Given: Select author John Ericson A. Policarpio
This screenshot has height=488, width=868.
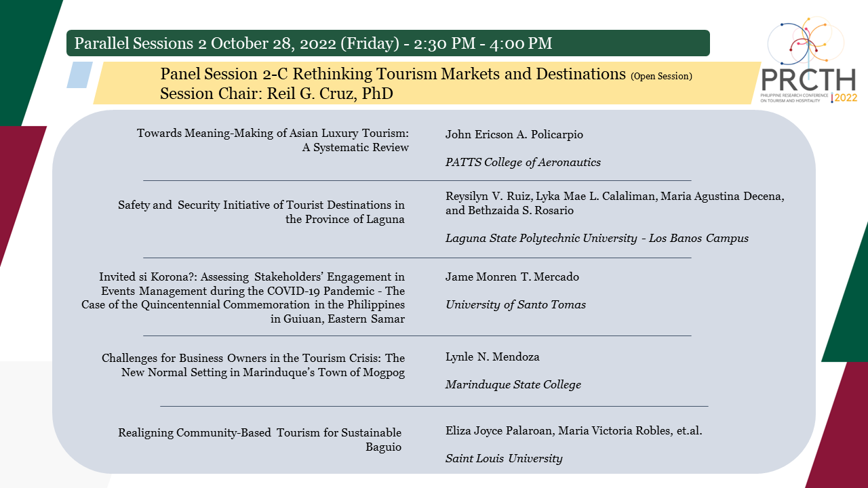Looking at the screenshot, I should (514, 134).
